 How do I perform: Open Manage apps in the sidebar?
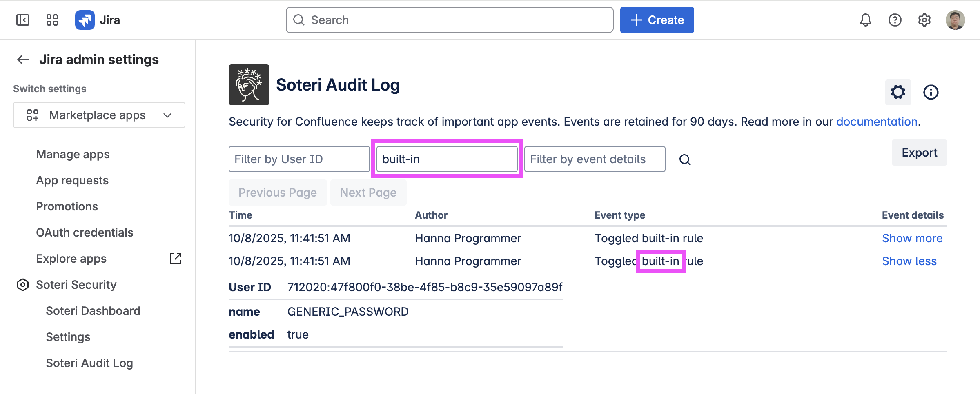[73, 154]
